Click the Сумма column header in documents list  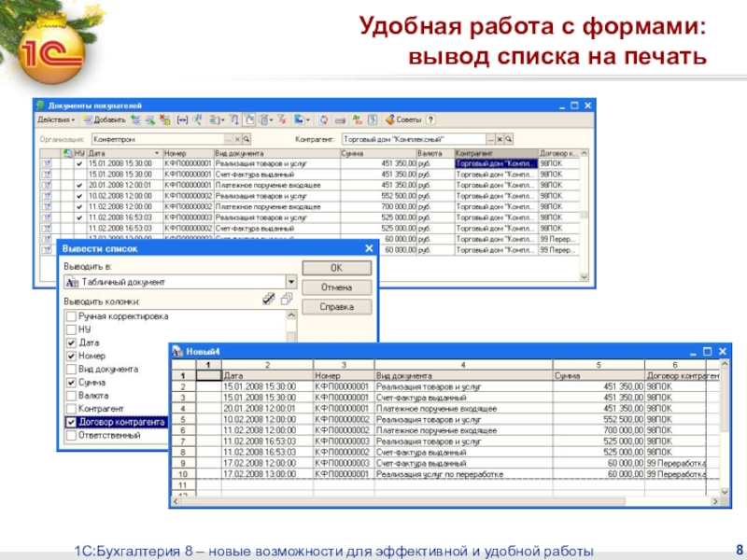pos(378,153)
